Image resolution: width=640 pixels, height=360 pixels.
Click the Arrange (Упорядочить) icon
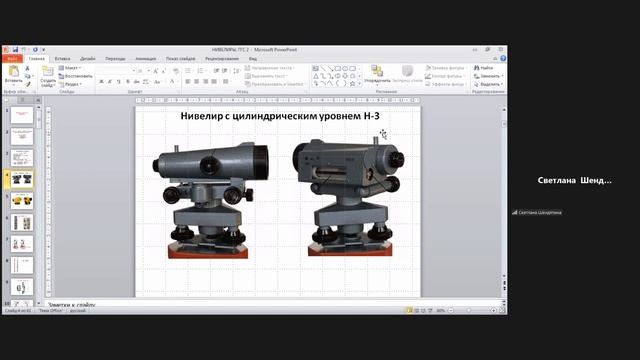[x=376, y=71]
